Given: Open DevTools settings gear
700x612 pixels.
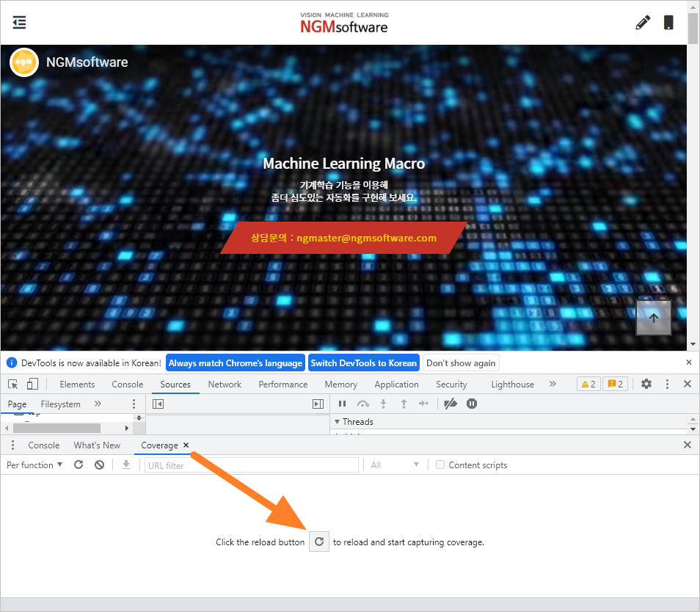Looking at the screenshot, I should pos(646,384).
